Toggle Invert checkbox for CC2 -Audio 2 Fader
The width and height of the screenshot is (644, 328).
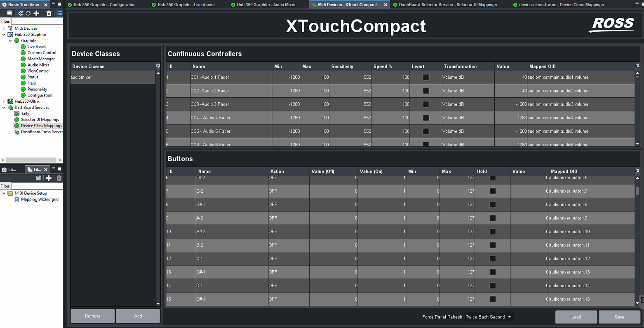pos(426,91)
